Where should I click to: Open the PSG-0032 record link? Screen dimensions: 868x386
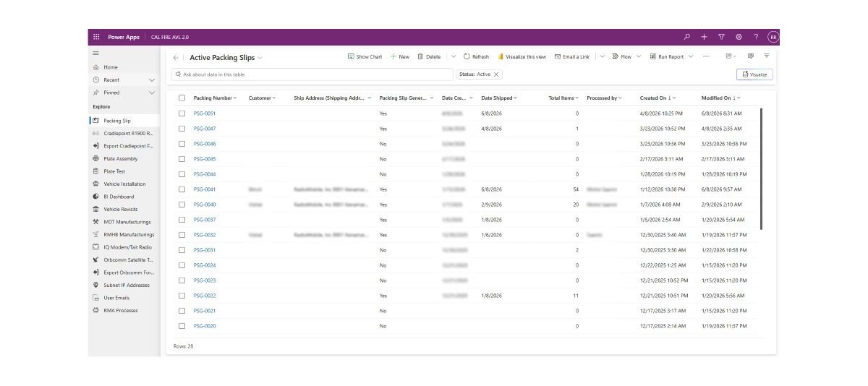click(x=205, y=235)
